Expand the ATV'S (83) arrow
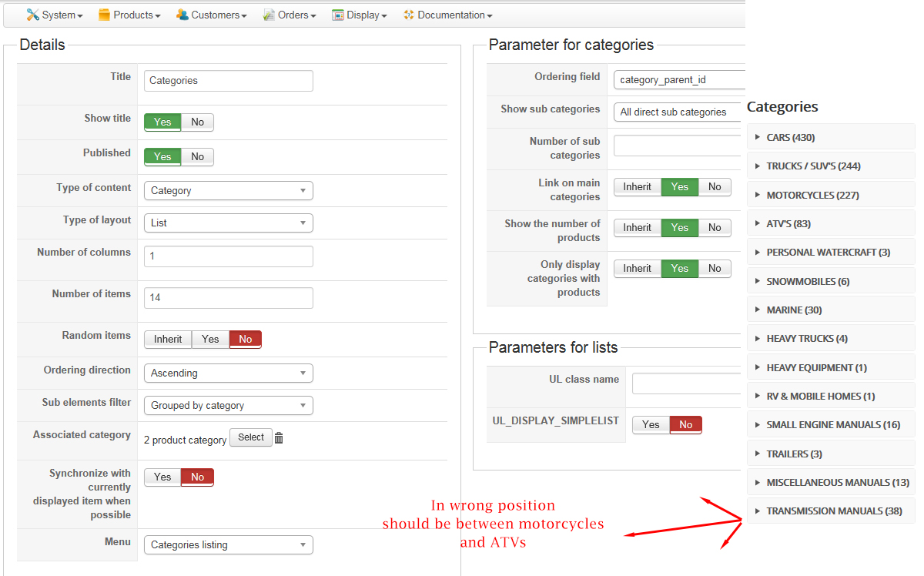 [757, 224]
